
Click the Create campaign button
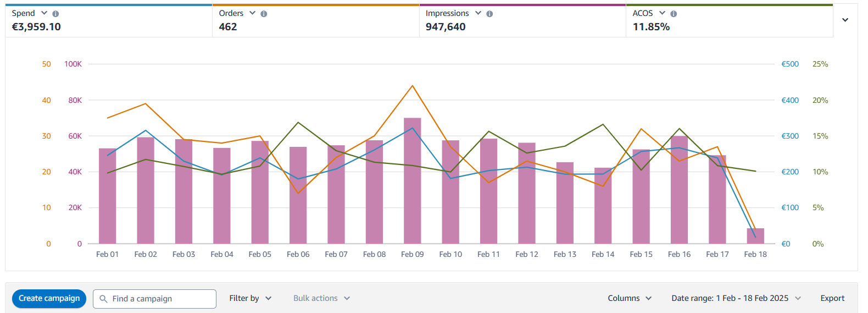tap(49, 298)
